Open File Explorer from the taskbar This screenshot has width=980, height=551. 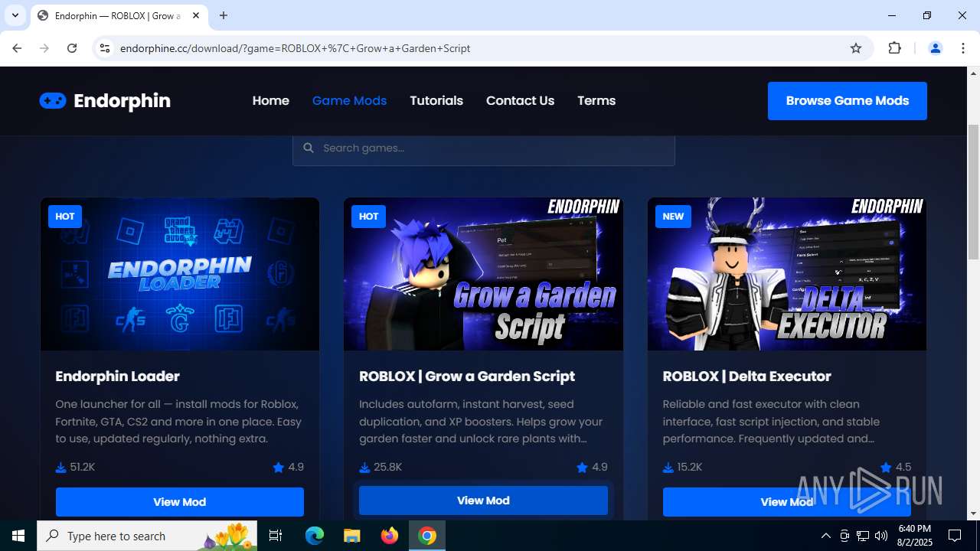(351, 536)
